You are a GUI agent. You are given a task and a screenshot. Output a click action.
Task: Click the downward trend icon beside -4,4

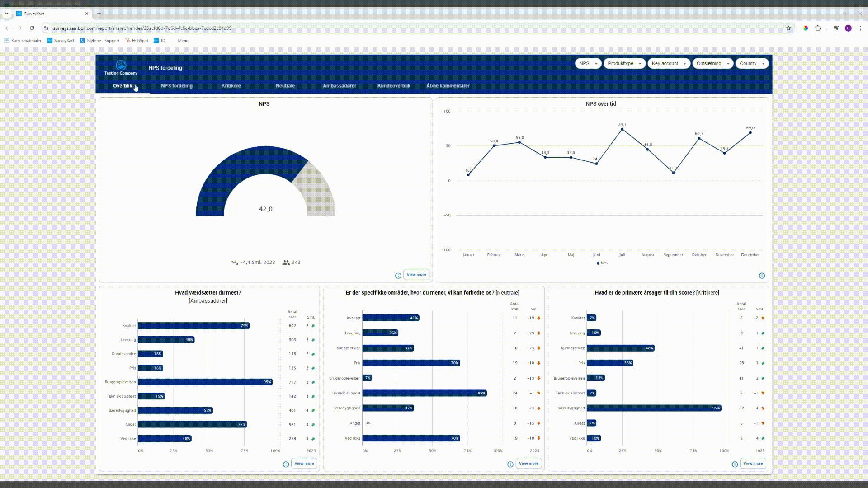[x=235, y=263]
